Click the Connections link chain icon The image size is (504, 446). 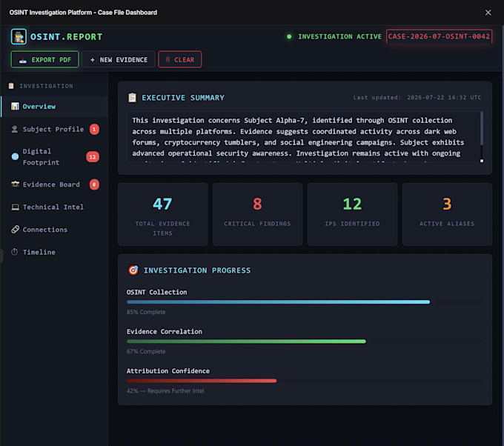point(15,230)
